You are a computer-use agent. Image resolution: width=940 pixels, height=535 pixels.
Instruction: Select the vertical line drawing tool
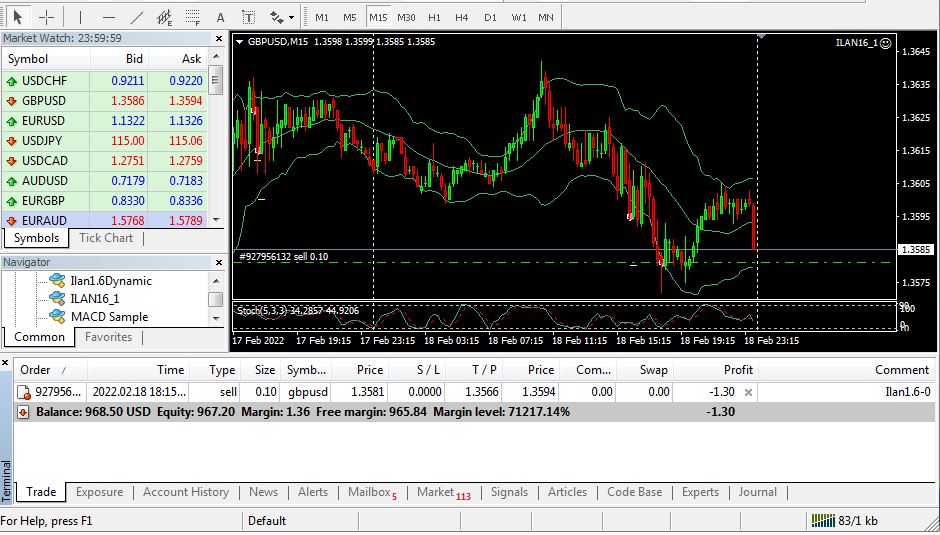pyautogui.click(x=80, y=17)
